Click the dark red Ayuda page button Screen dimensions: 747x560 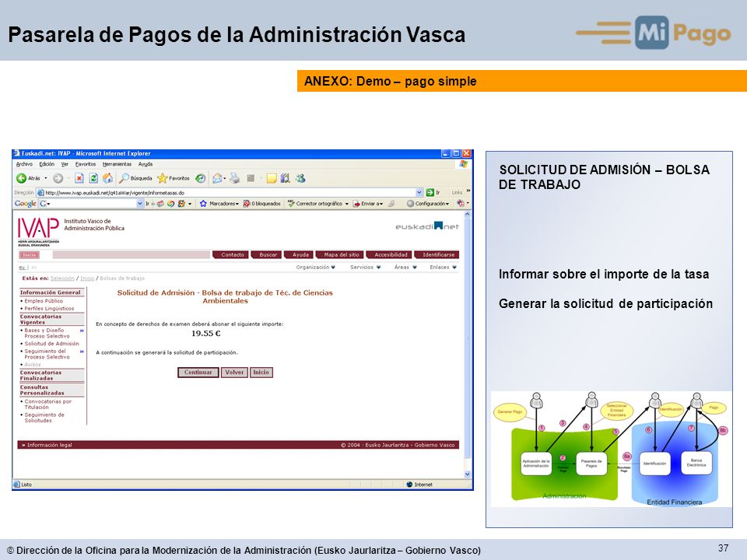pyautogui.click(x=299, y=255)
